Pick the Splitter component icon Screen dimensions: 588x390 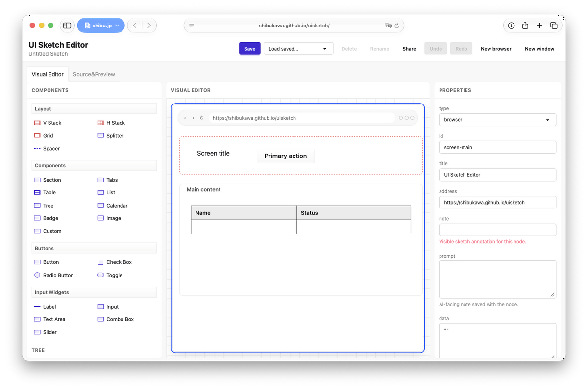click(x=100, y=135)
